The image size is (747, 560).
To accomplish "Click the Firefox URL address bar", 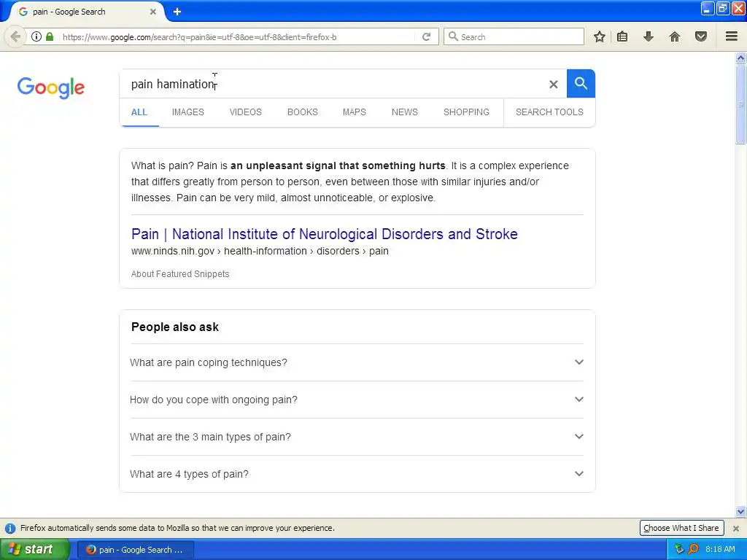I will point(237,36).
